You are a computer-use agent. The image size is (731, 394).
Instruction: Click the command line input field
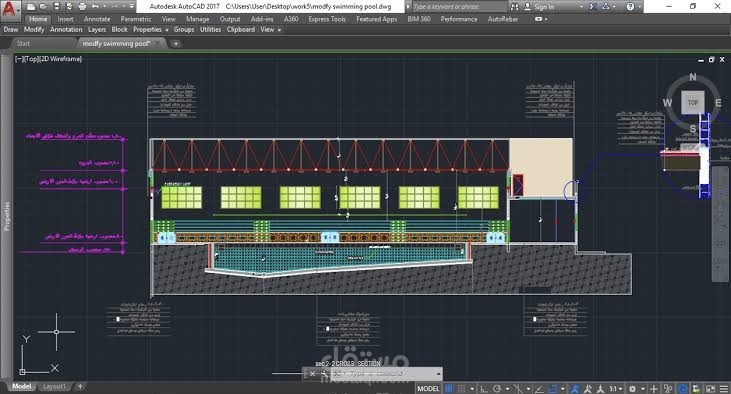[x=387, y=374]
